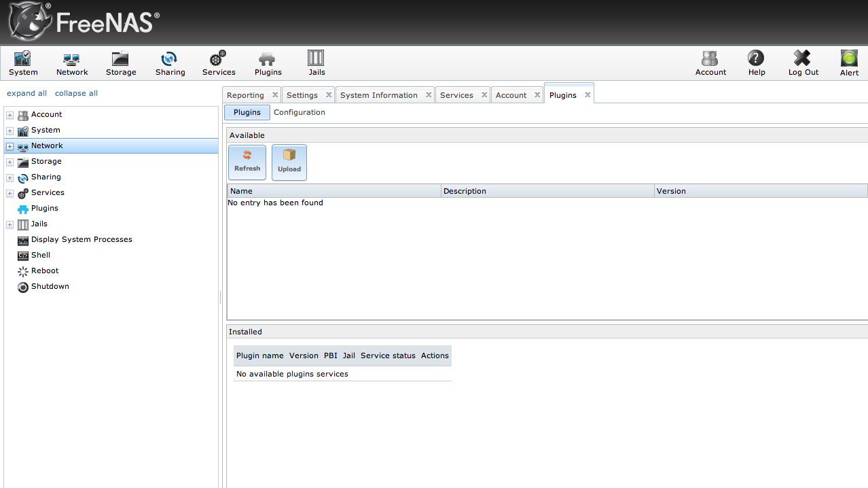Click the System icon in the tree
The image size is (868, 488).
(x=23, y=130)
